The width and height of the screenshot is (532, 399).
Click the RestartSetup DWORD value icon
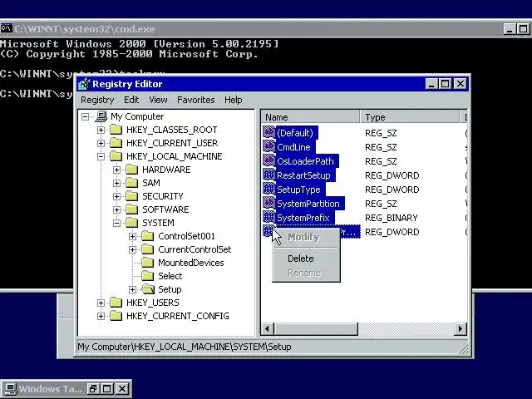(x=269, y=175)
